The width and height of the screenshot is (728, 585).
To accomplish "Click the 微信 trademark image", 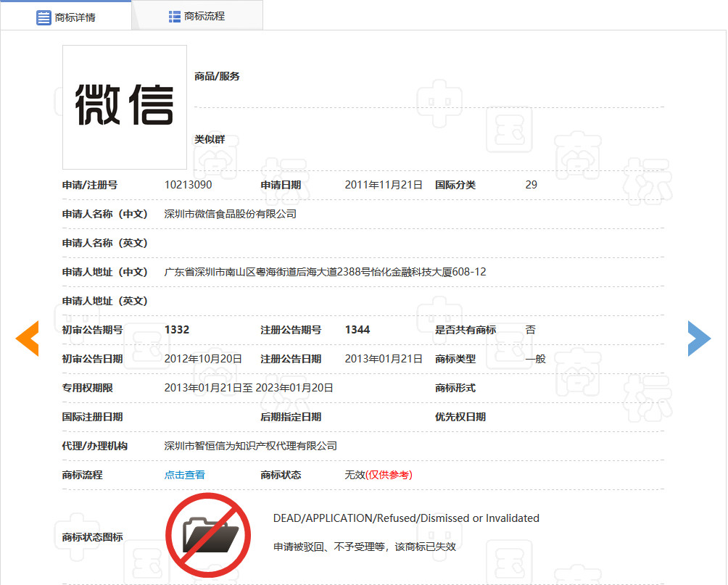I will tap(125, 107).
